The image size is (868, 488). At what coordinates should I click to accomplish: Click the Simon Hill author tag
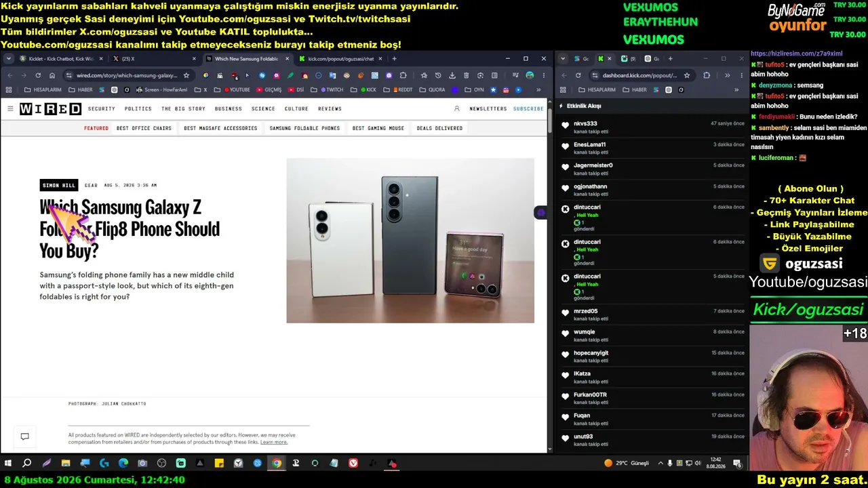[59, 185]
